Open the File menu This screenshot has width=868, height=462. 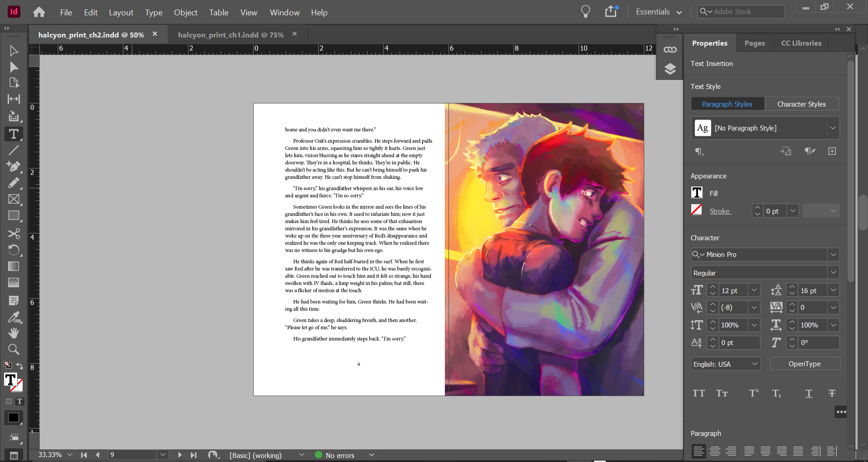66,13
